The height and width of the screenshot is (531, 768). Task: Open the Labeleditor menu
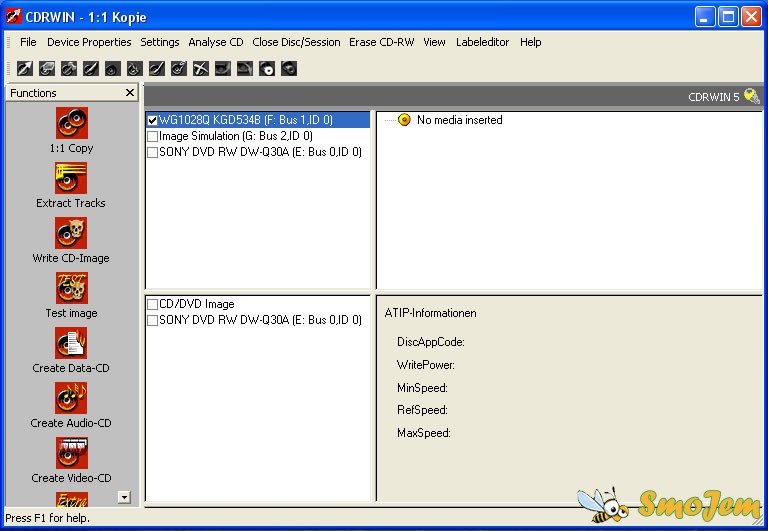click(x=482, y=42)
